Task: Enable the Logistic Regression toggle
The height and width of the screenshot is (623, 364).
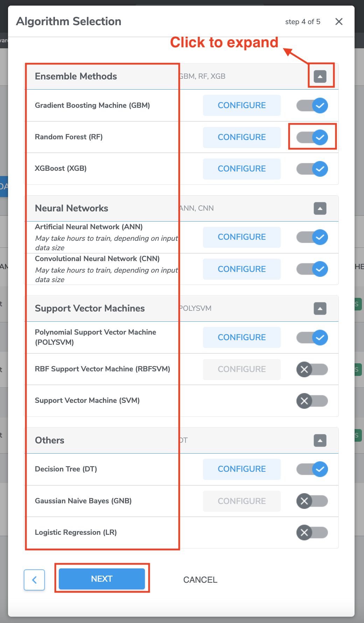Action: (312, 533)
